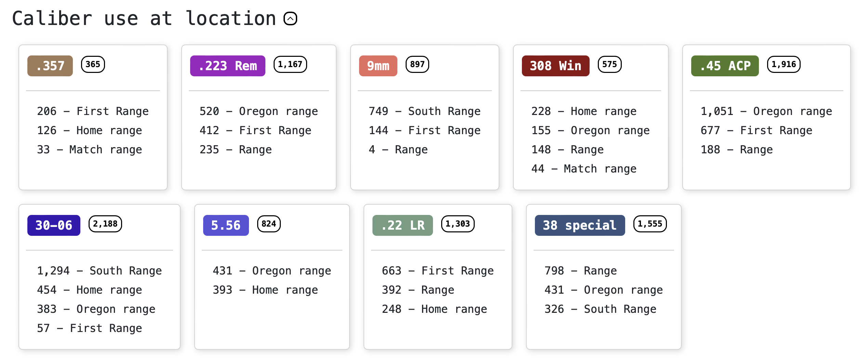The image size is (868, 358).
Task: Click the 663 – First Range entry
Action: 438,271
